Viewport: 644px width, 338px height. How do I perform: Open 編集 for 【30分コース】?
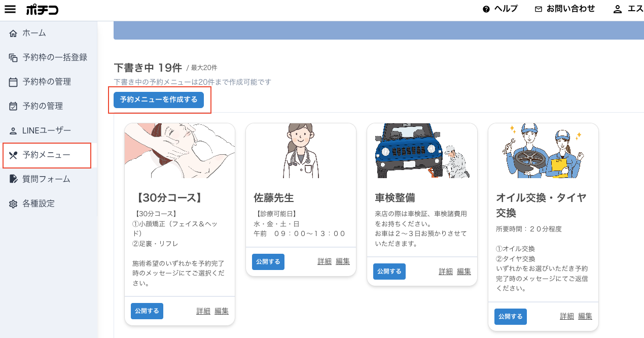coord(222,311)
